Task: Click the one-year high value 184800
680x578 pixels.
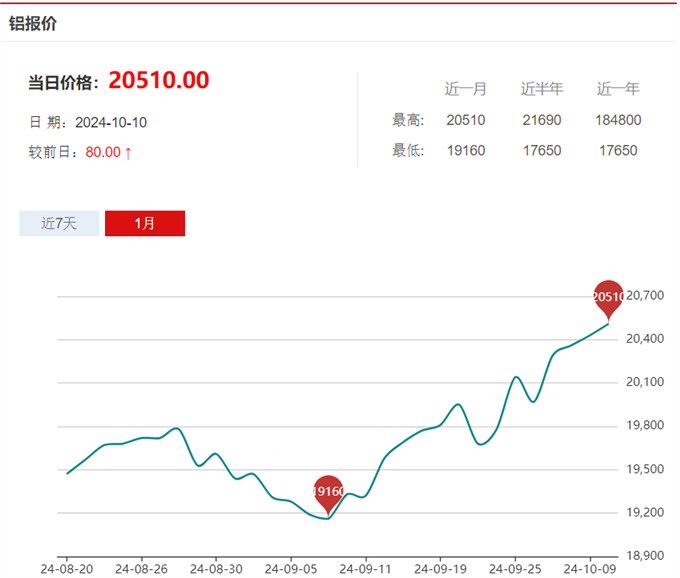Action: tap(618, 120)
